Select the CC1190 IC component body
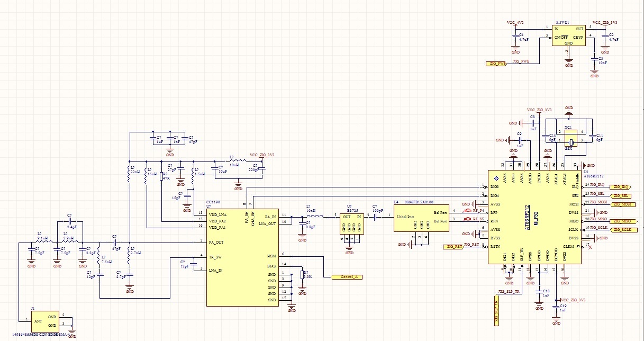 click(242, 256)
